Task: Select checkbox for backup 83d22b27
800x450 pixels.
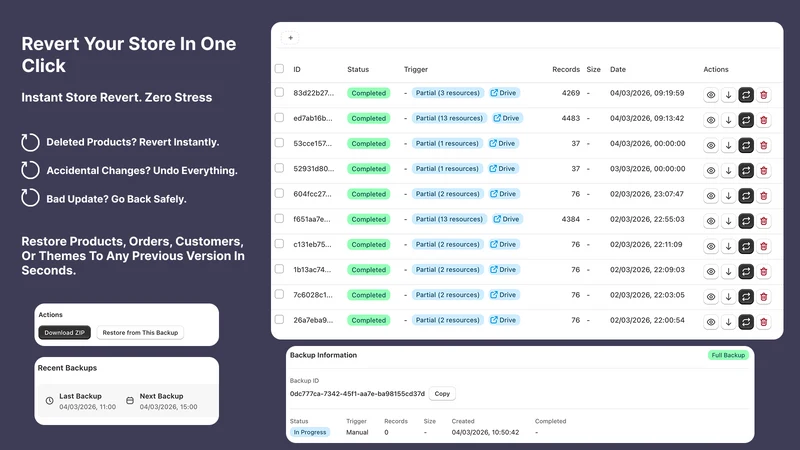Action: pos(279,92)
